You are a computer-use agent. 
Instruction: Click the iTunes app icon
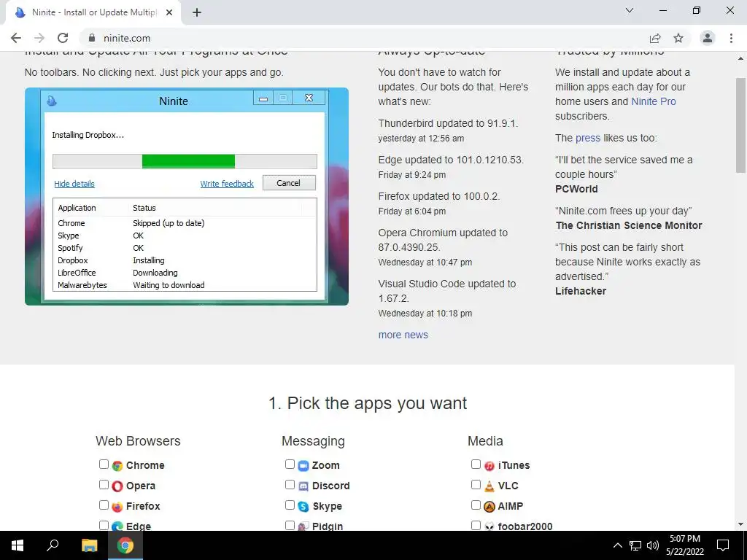489,466
